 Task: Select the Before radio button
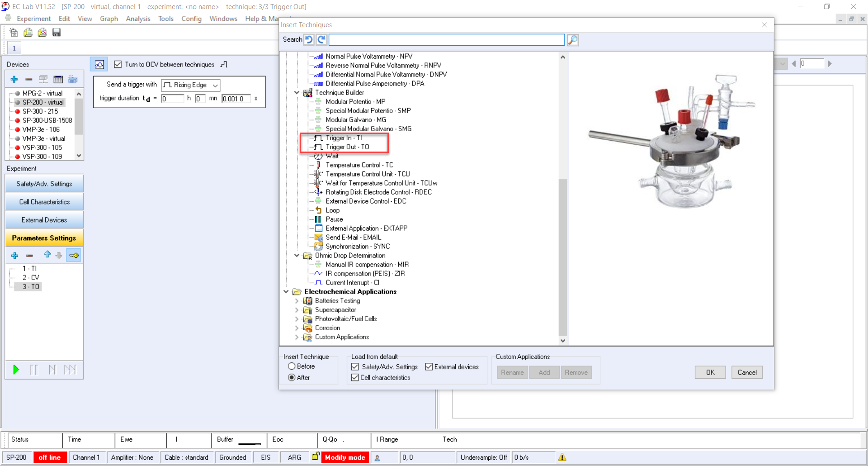pos(292,366)
